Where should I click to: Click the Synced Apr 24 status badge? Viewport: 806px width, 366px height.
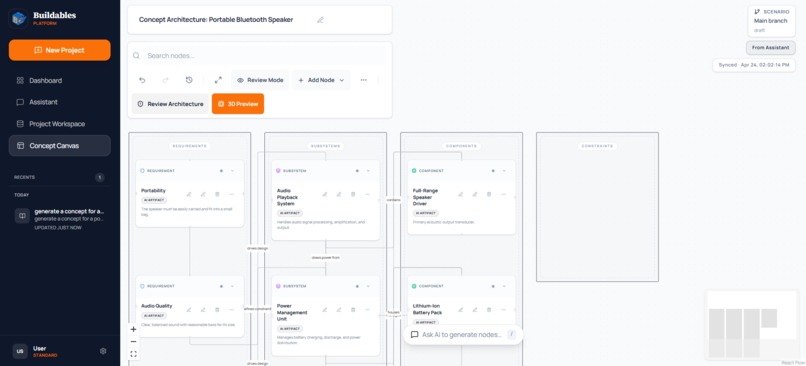[x=754, y=65]
